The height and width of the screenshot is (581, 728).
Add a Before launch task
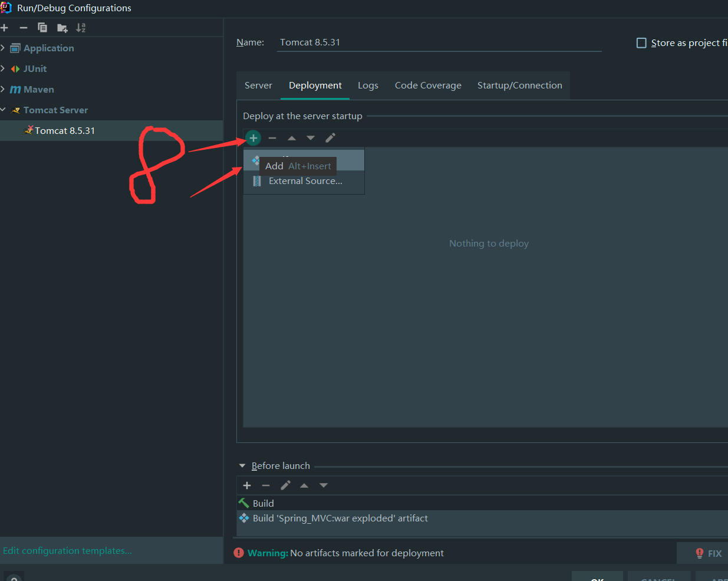coord(246,485)
